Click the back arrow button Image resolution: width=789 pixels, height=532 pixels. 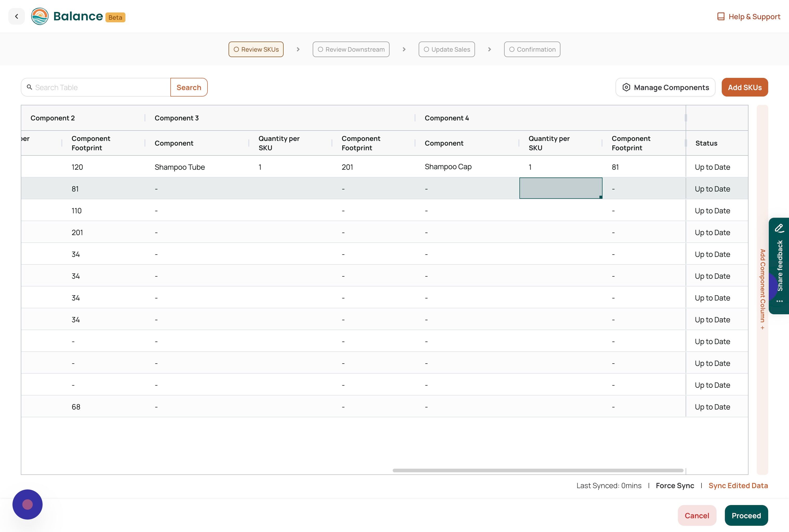pos(16,16)
